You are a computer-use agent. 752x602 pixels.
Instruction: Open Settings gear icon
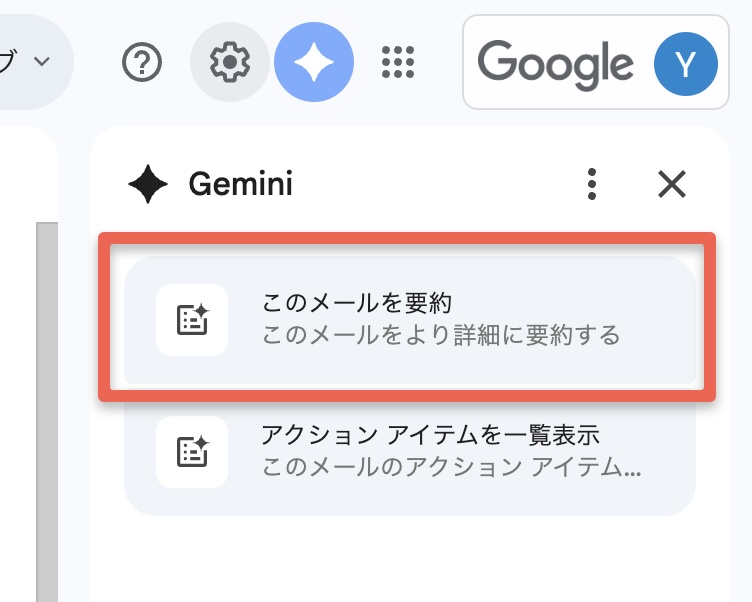pyautogui.click(x=230, y=62)
